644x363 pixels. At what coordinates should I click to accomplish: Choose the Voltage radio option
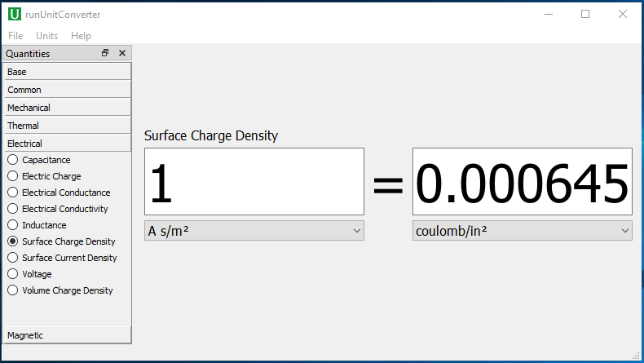13,274
